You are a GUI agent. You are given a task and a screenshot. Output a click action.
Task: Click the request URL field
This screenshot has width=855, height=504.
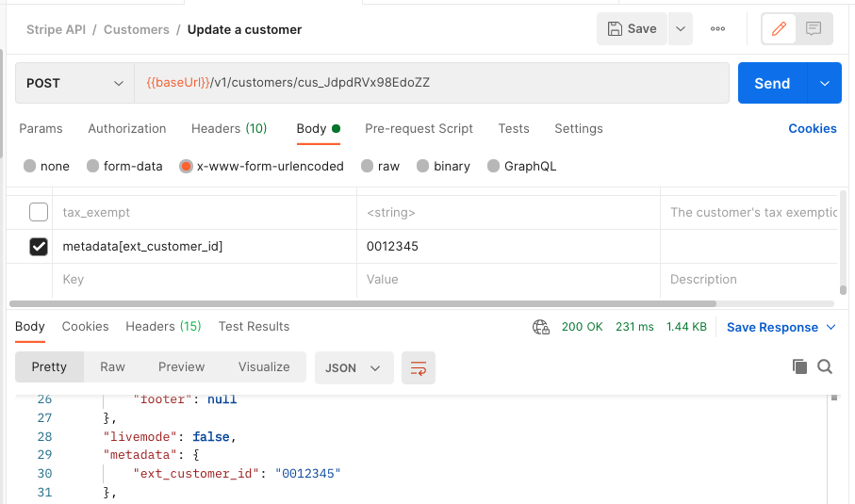point(432,83)
